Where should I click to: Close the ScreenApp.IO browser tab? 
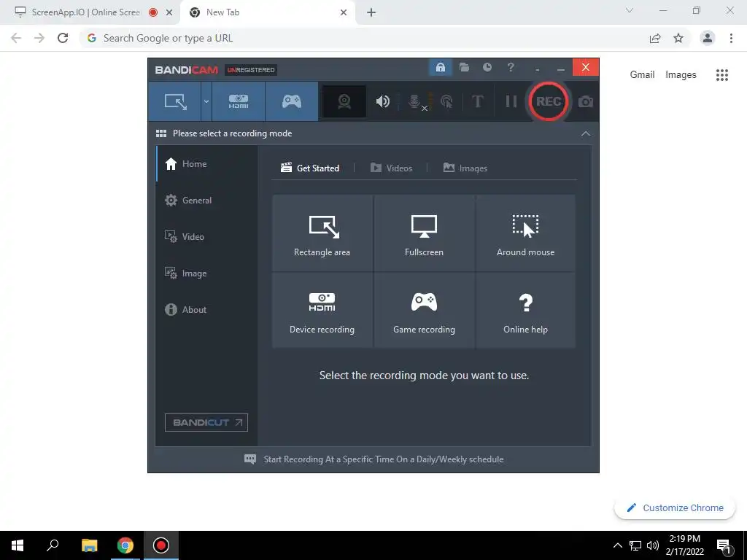point(169,12)
